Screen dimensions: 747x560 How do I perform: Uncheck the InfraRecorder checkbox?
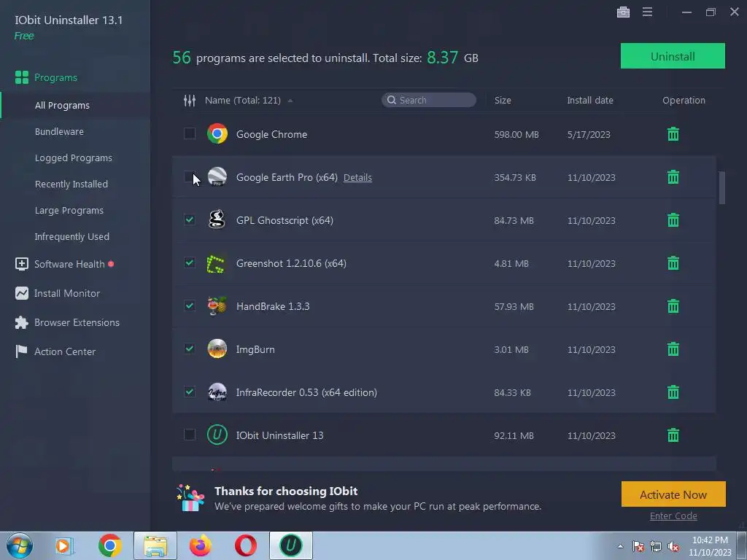pos(190,392)
